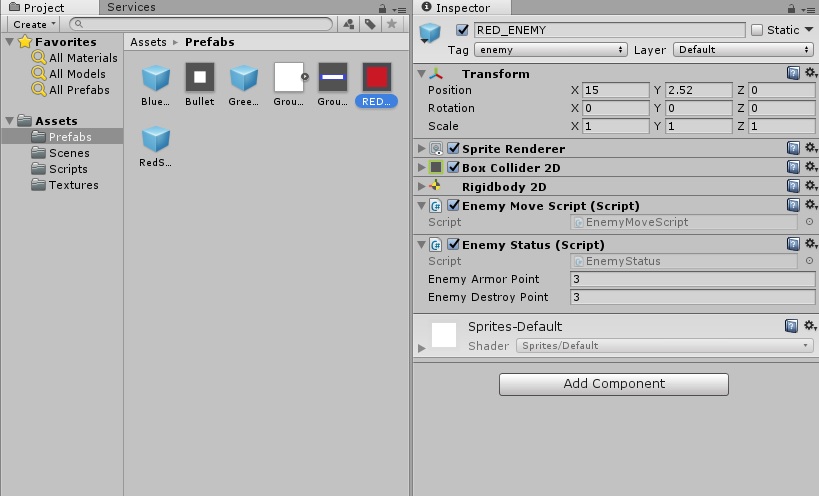Viewport: 819px width, 496px height.
Task: Open Box Collider 2D gear menu
Action: tap(811, 167)
